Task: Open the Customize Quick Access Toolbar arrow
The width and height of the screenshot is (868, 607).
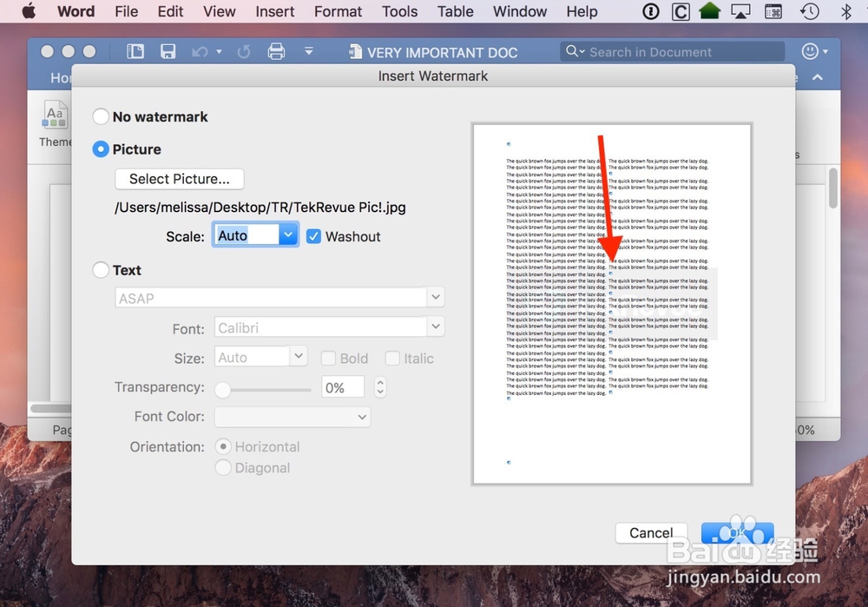Action: click(309, 51)
